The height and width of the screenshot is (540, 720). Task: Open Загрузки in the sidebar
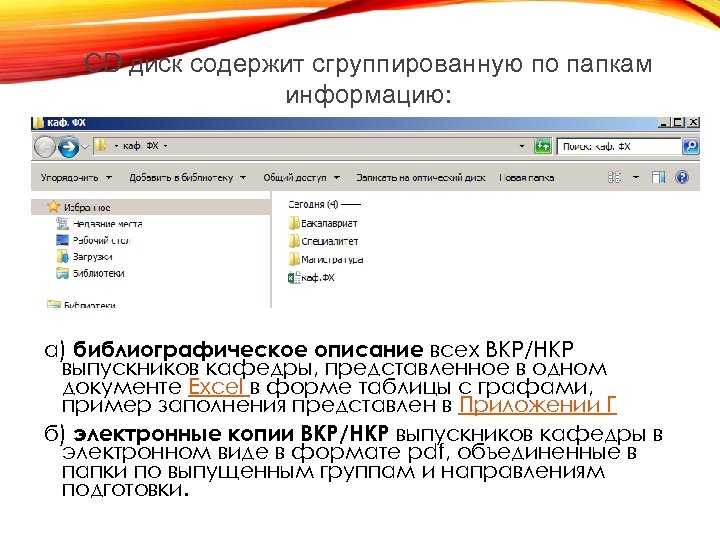pyautogui.click(x=92, y=257)
